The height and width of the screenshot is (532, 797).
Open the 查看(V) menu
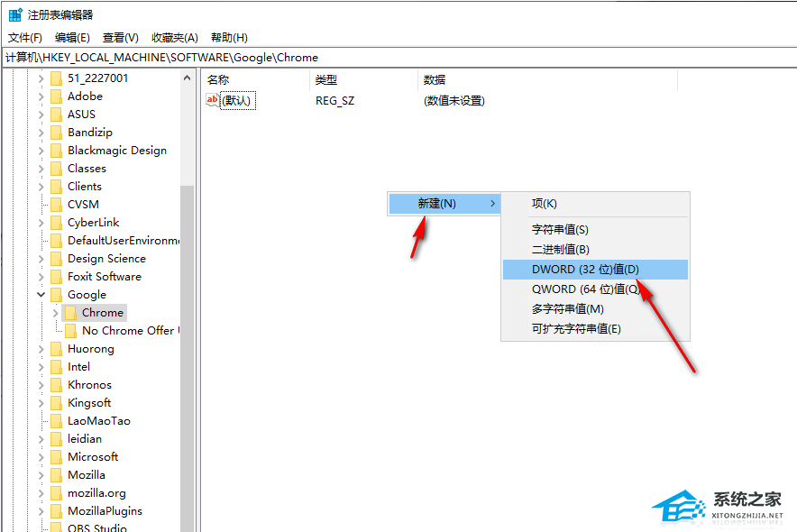click(x=121, y=38)
